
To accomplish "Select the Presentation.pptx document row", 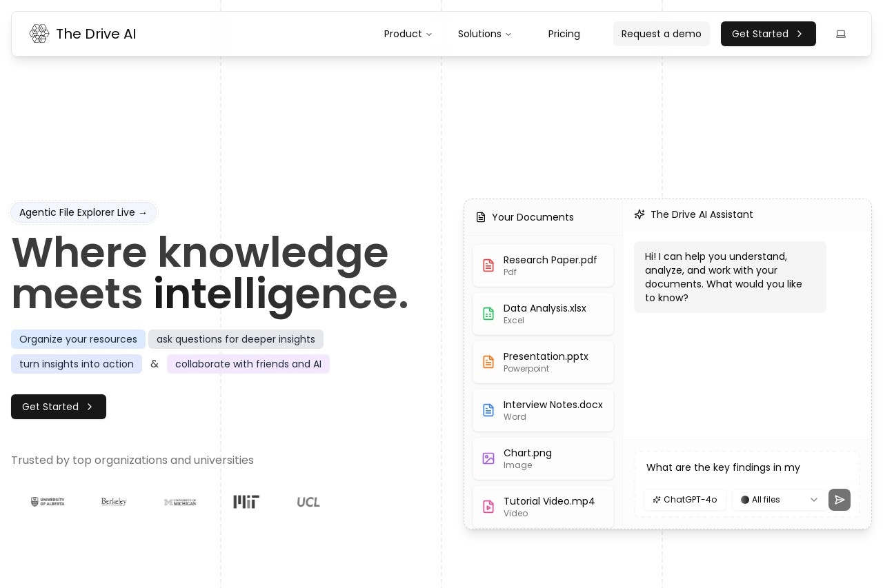I will click(543, 362).
